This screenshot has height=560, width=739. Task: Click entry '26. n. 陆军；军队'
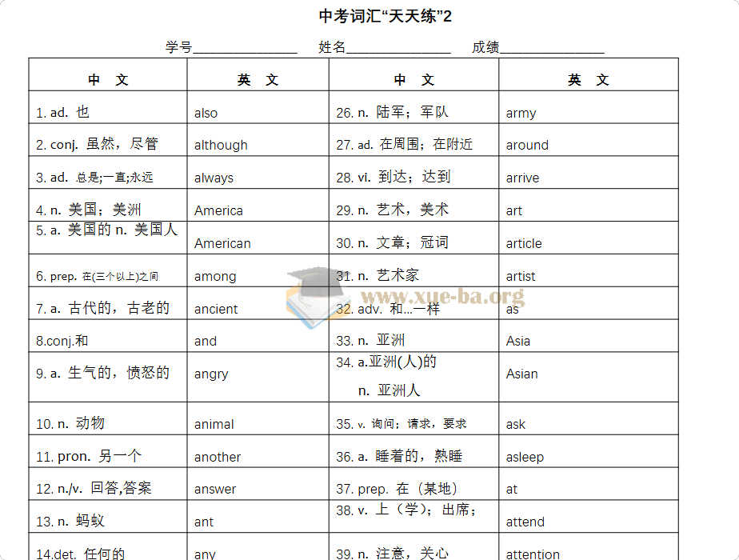[x=393, y=112]
